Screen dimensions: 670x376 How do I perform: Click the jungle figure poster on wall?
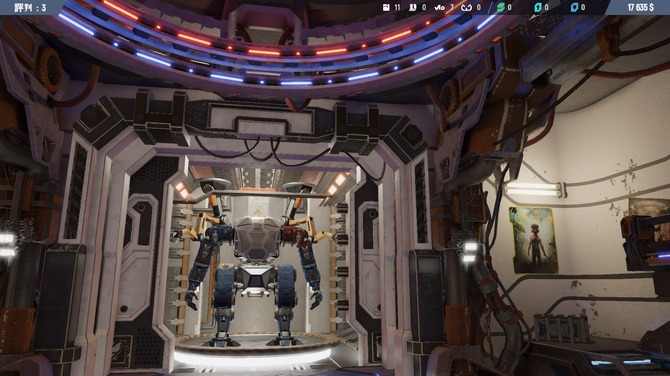tap(533, 240)
